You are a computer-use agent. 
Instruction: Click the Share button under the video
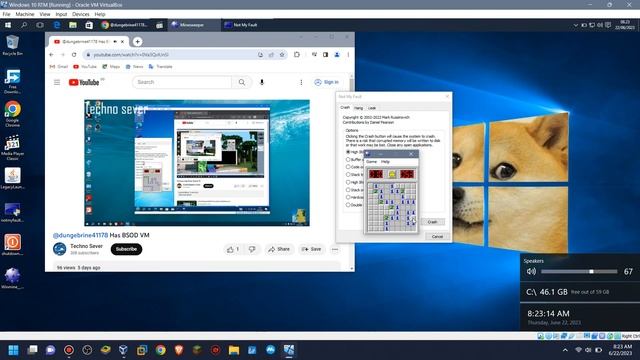(279, 249)
